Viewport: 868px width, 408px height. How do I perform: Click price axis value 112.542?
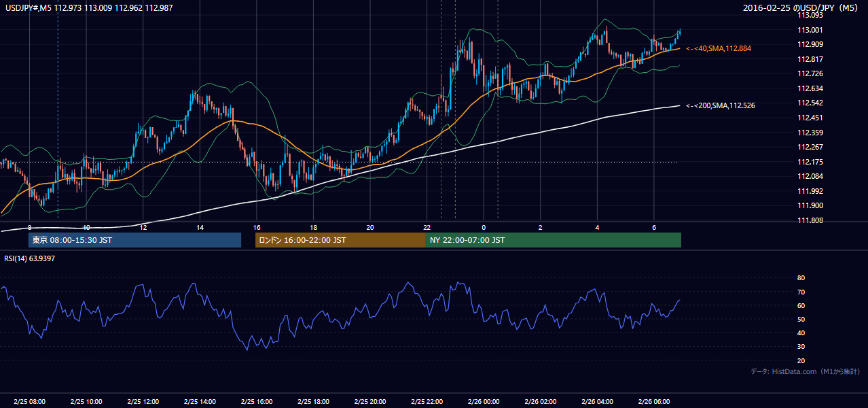(811, 103)
